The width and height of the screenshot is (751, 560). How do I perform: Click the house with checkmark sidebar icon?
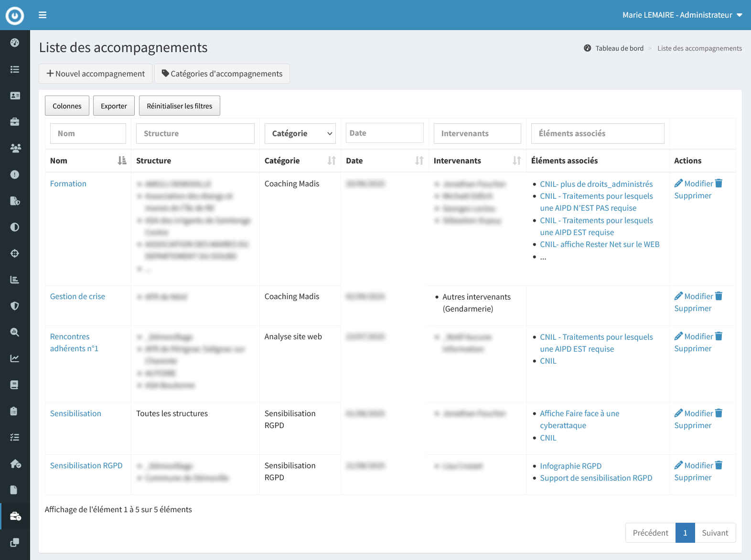point(15,463)
